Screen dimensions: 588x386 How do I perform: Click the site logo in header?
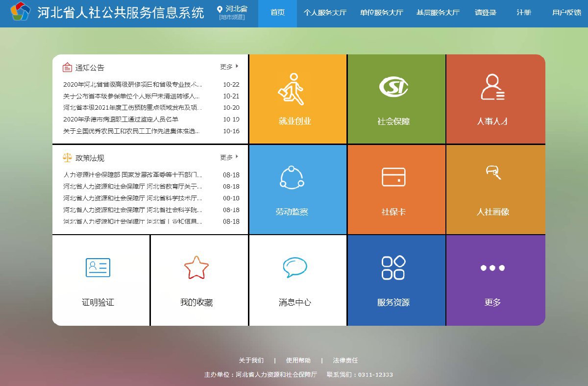coord(20,11)
